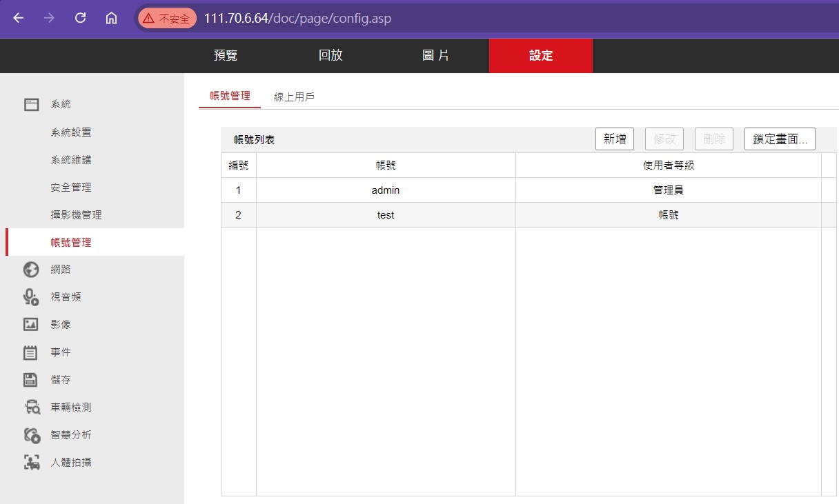This screenshot has height=504, width=839.
Task: Go to browser home icon
Action: (111, 19)
